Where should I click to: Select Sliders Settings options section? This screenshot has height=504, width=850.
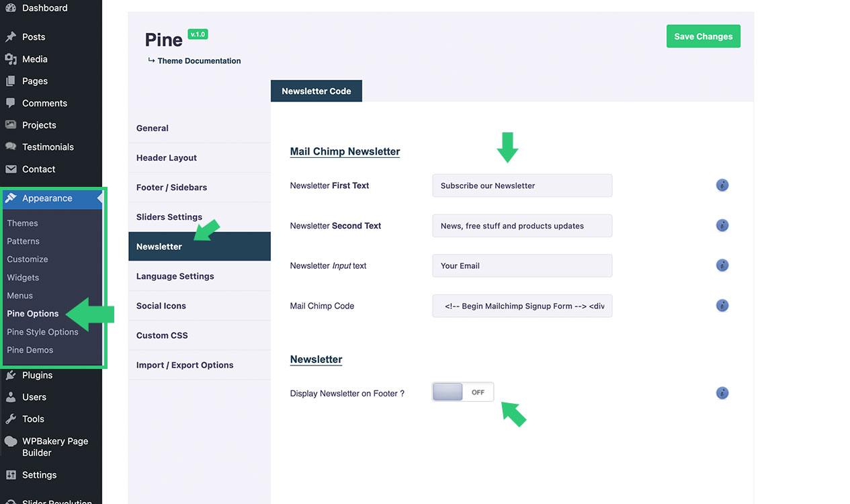(169, 217)
